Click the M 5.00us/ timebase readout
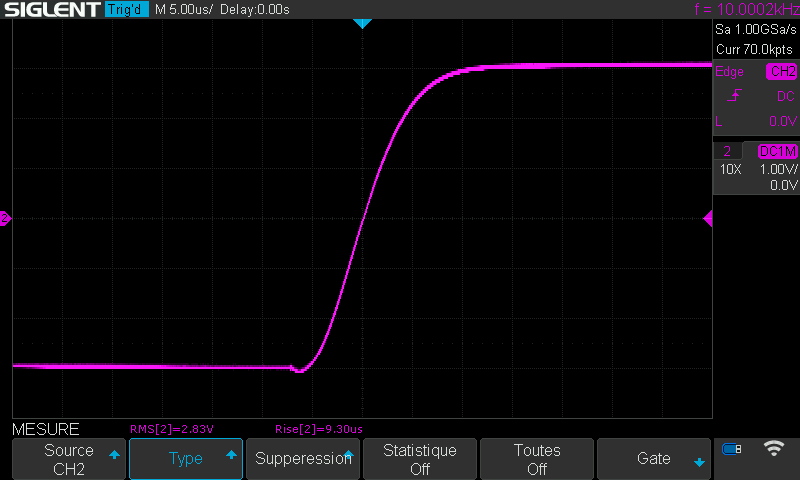This screenshot has width=800, height=480. (184, 10)
